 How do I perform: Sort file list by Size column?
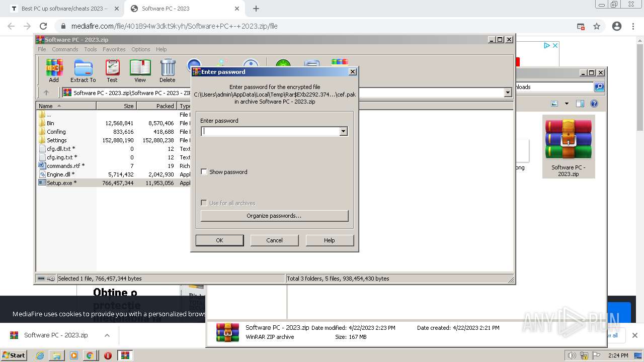click(x=116, y=106)
